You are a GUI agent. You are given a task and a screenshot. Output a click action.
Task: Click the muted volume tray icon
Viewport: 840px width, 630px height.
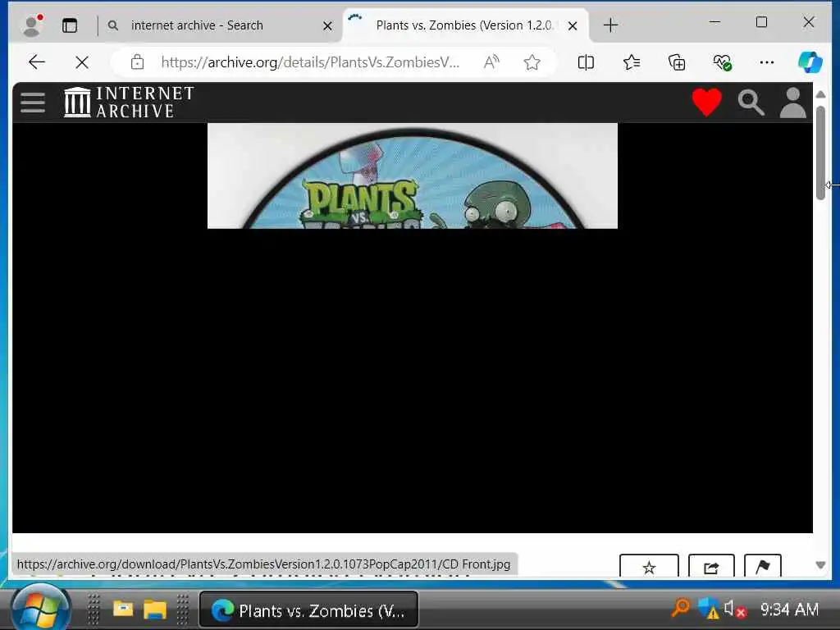(x=734, y=609)
